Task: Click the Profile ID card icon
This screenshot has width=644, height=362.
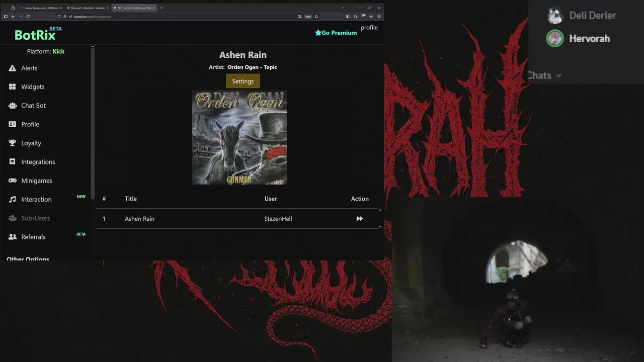Action: click(13, 124)
